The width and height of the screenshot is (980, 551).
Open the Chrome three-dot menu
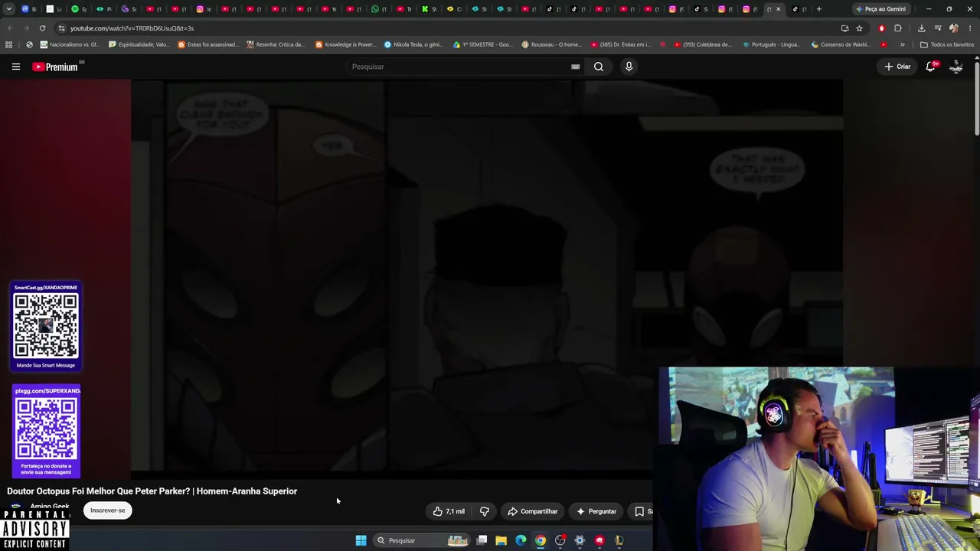[970, 28]
